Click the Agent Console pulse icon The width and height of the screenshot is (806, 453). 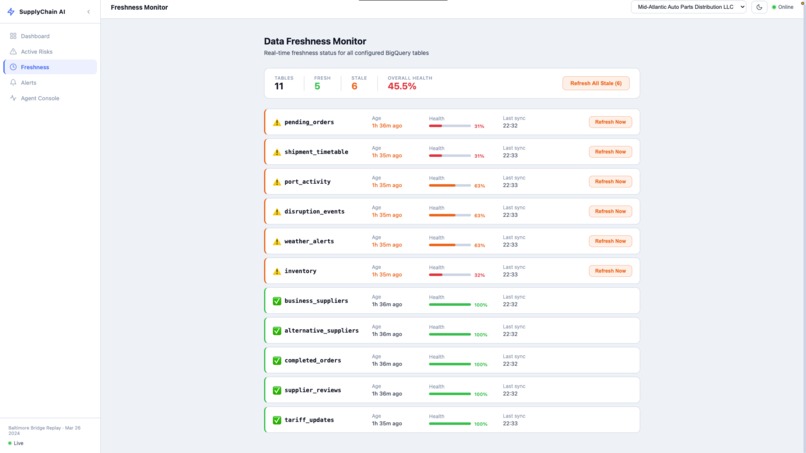click(x=13, y=98)
